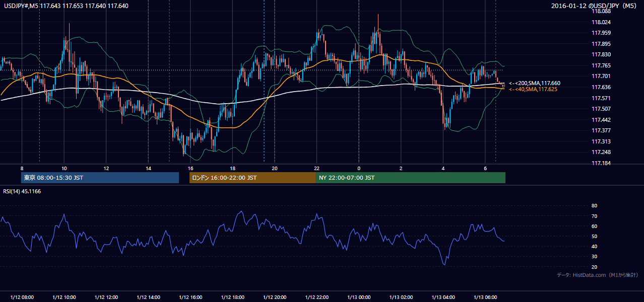Click the 1/12 08:00 bottom time label
This screenshot has height=302, width=644.
[x=22, y=297]
